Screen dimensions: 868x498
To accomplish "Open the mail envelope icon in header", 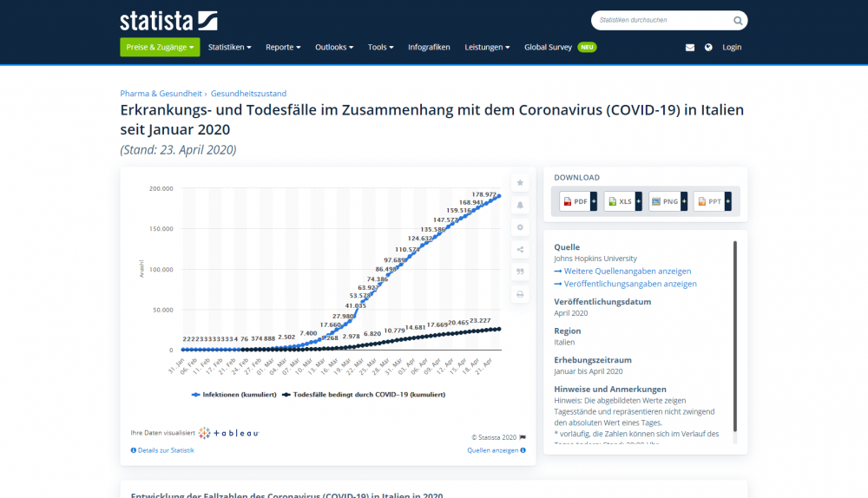I will [690, 48].
